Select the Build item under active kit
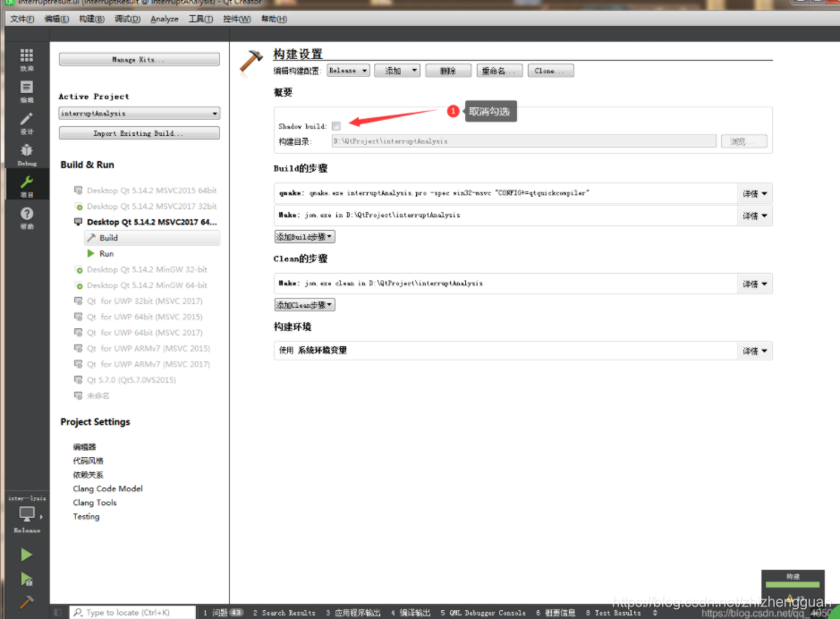 tap(152, 238)
